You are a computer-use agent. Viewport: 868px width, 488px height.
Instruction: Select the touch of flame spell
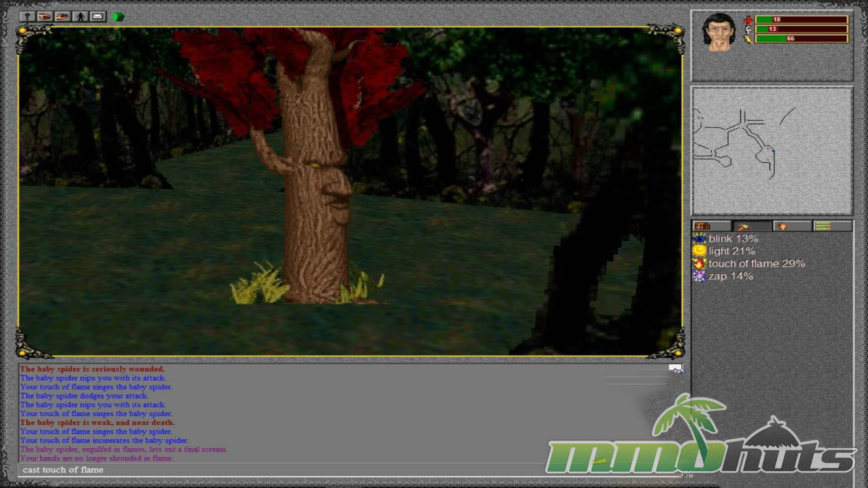pyautogui.click(x=756, y=263)
